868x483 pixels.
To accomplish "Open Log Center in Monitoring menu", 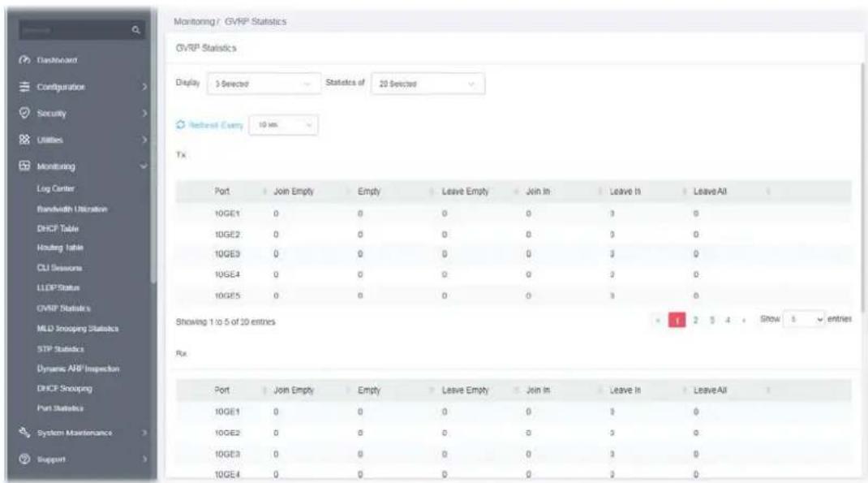I will pyautogui.click(x=55, y=189).
